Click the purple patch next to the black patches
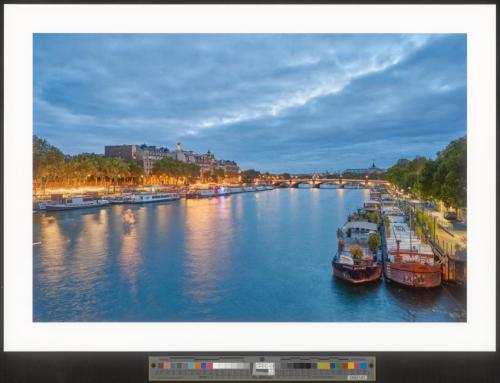 point(313,365)
